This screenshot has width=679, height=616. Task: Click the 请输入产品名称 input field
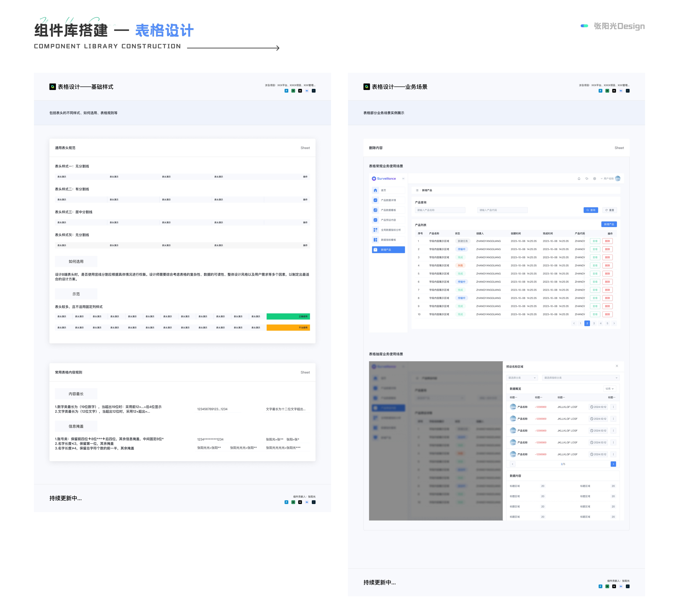[x=440, y=210]
